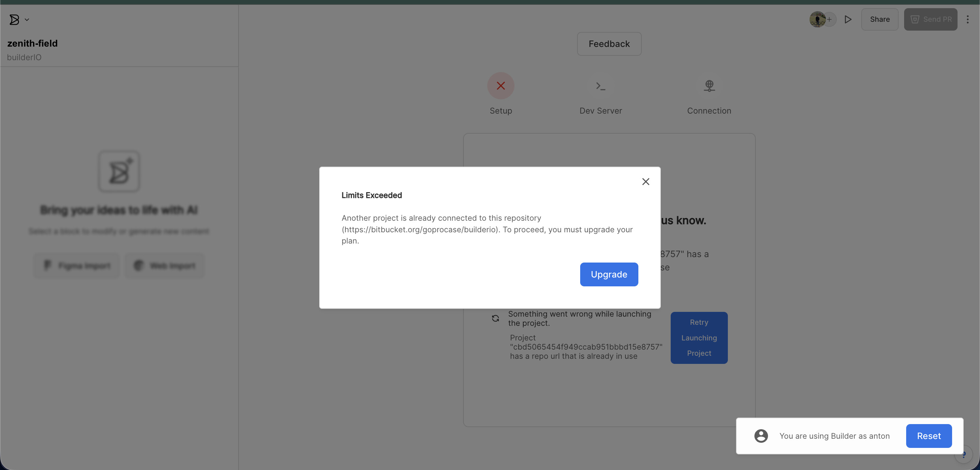Click the red Setup error icon
Viewport: 980px width, 470px height.
point(501,86)
